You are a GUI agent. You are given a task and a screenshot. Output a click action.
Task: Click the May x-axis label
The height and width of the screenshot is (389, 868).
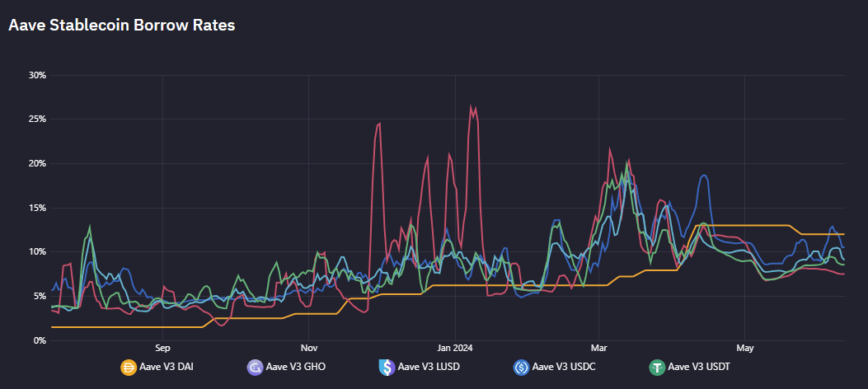745,348
